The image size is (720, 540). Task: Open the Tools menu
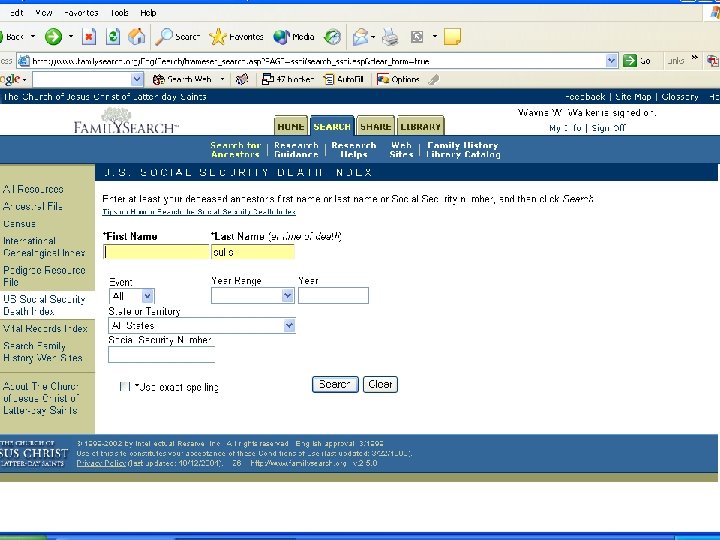(119, 13)
